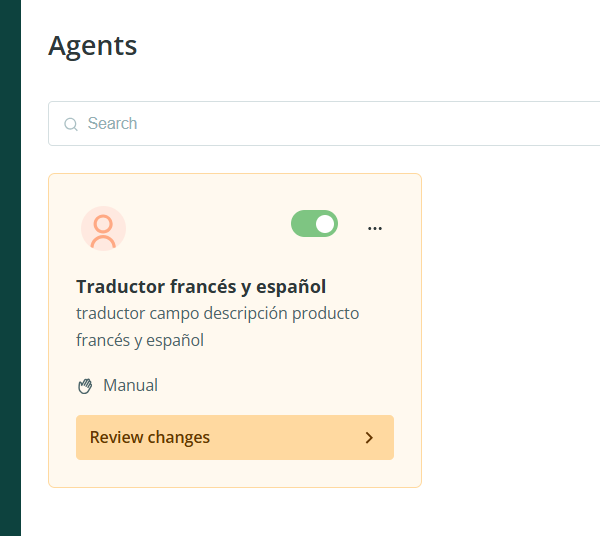
Task: Click the 'Search' placeholder text
Action: click(112, 124)
